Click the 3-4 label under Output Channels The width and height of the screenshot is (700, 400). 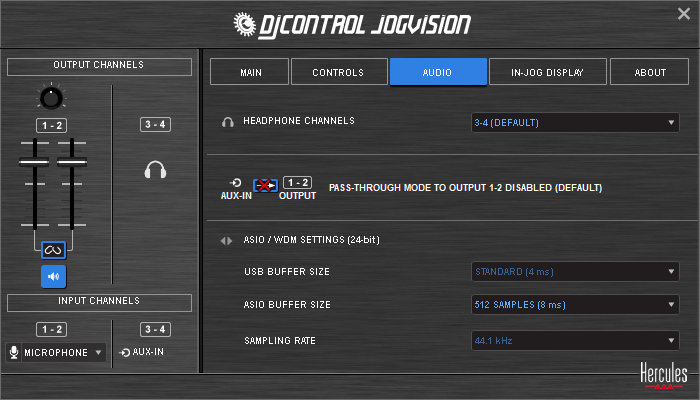pos(155,124)
